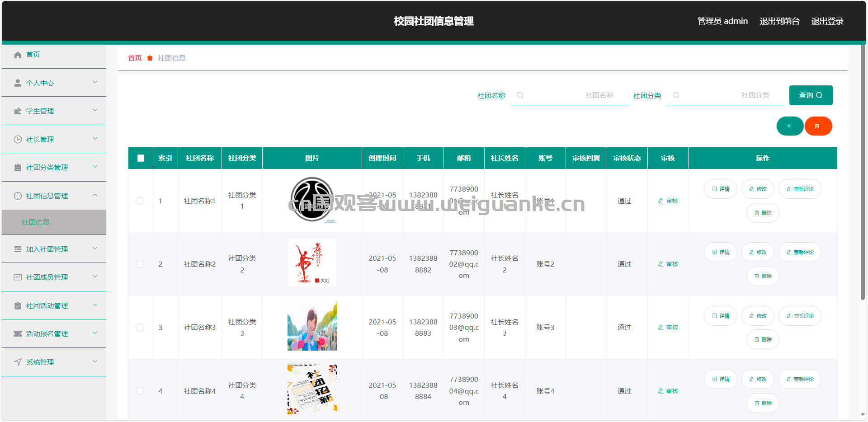Open 详情 for 社团名称4 row
This screenshot has height=422, width=868.
[721, 380]
